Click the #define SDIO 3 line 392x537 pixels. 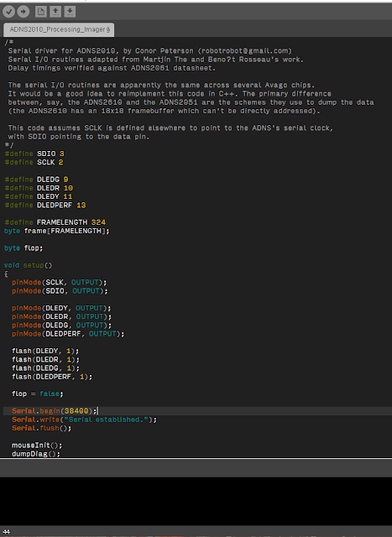(34, 154)
